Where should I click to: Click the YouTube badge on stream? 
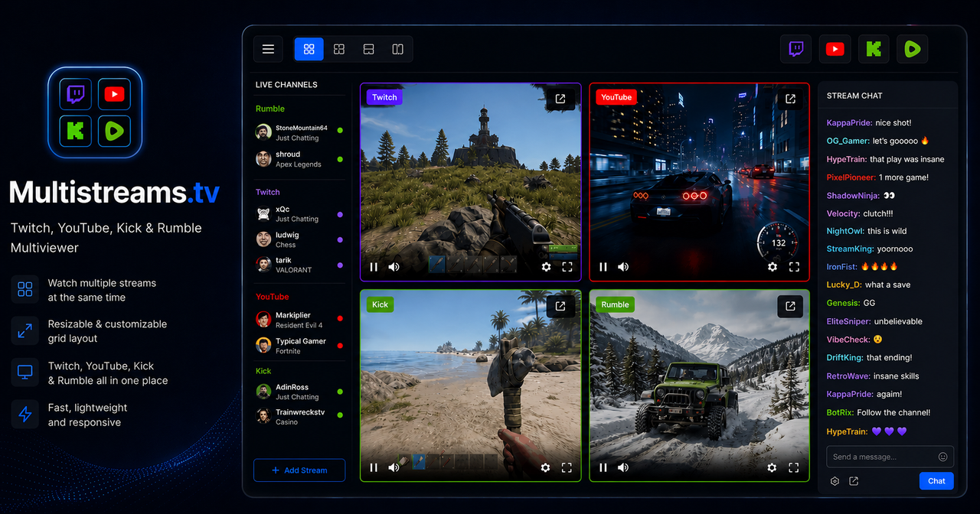pyautogui.click(x=616, y=97)
